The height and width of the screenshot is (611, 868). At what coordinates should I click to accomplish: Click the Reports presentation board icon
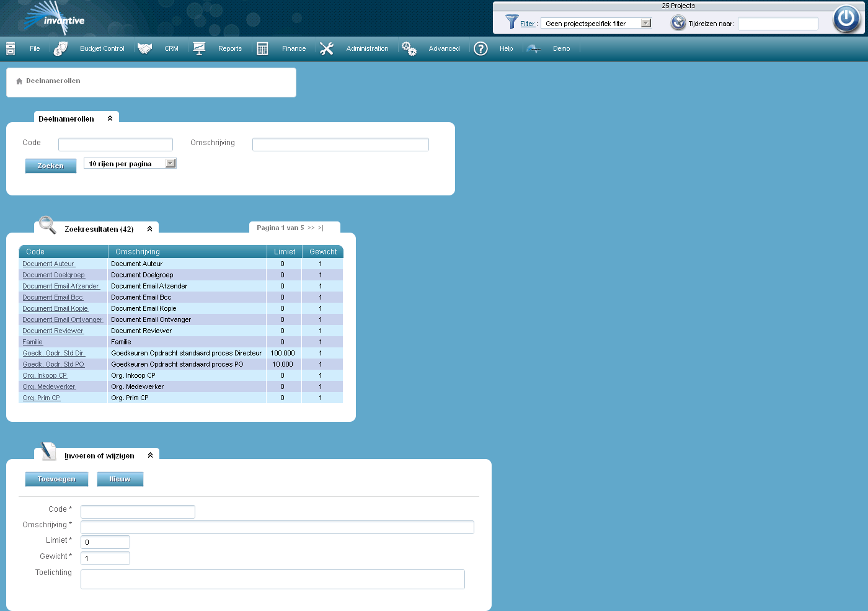point(199,48)
